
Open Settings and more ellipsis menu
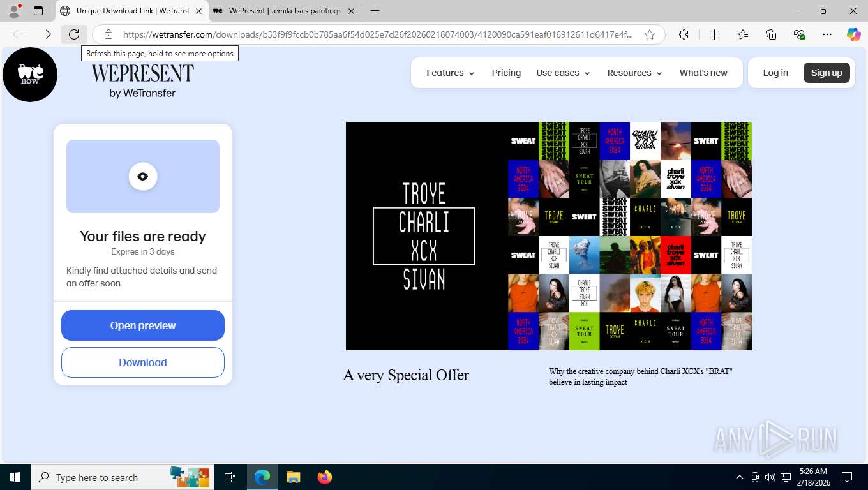(x=827, y=34)
